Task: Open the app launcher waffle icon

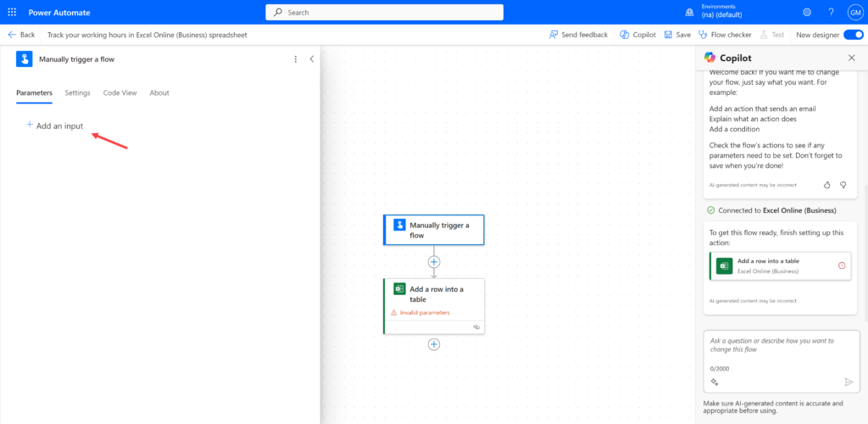Action: point(12,12)
